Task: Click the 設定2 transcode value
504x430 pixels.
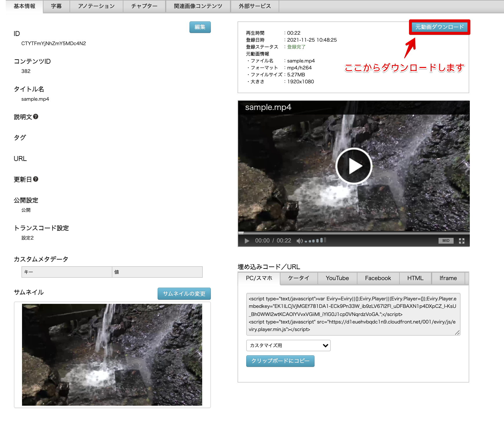Action: pos(28,238)
